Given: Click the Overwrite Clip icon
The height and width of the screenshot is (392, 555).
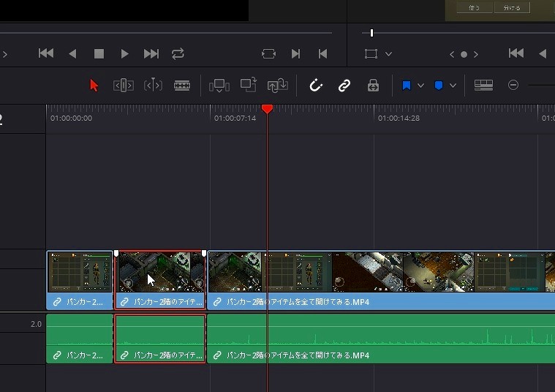Looking at the screenshot, I should [249, 86].
